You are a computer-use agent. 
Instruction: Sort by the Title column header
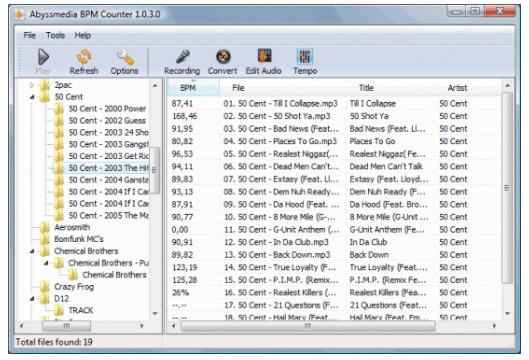coord(390,88)
